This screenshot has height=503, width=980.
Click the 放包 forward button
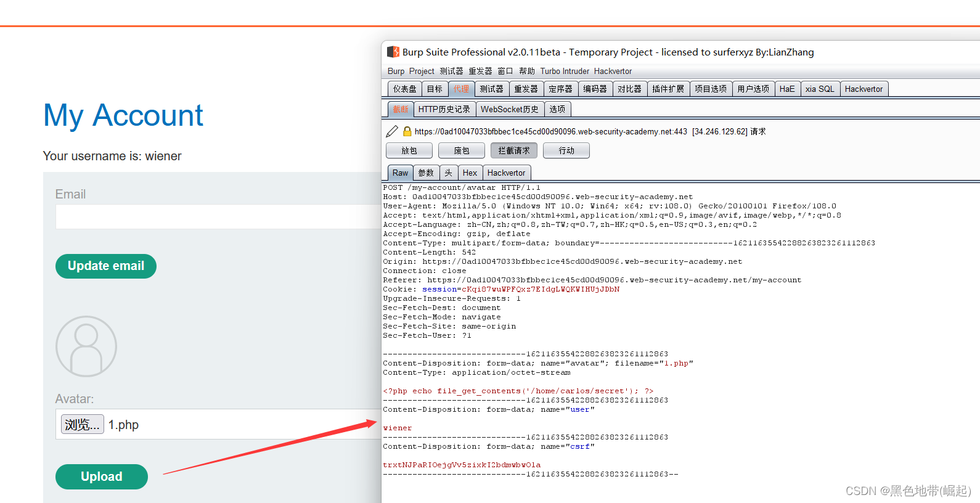409,150
